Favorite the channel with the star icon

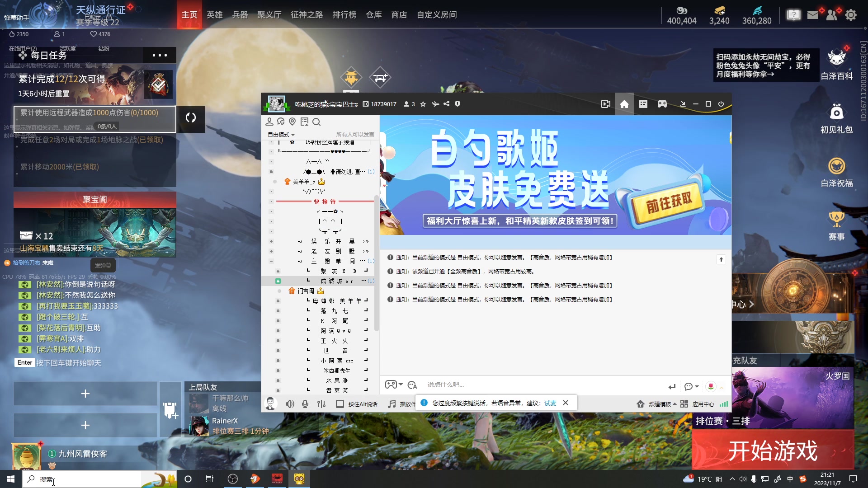coord(423,104)
